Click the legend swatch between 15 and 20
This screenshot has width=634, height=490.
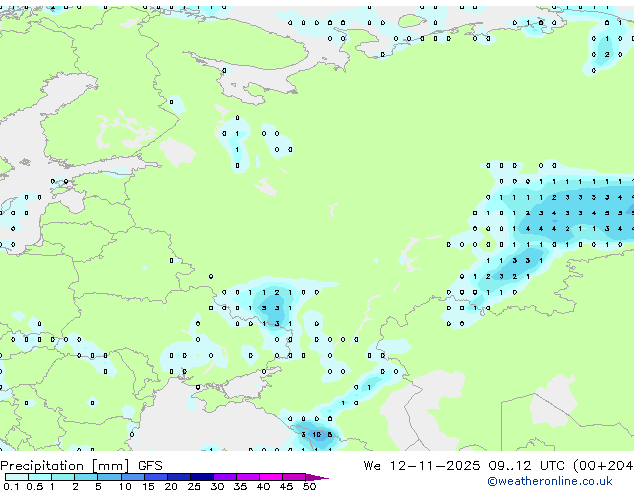click(156, 477)
